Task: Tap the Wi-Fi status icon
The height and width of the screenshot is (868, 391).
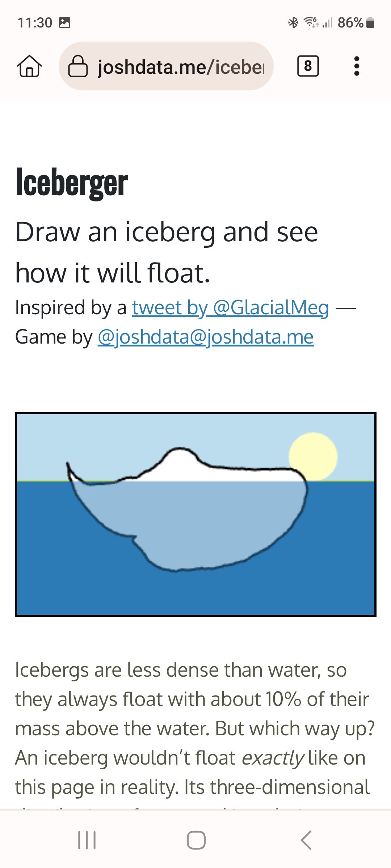Action: (311, 22)
